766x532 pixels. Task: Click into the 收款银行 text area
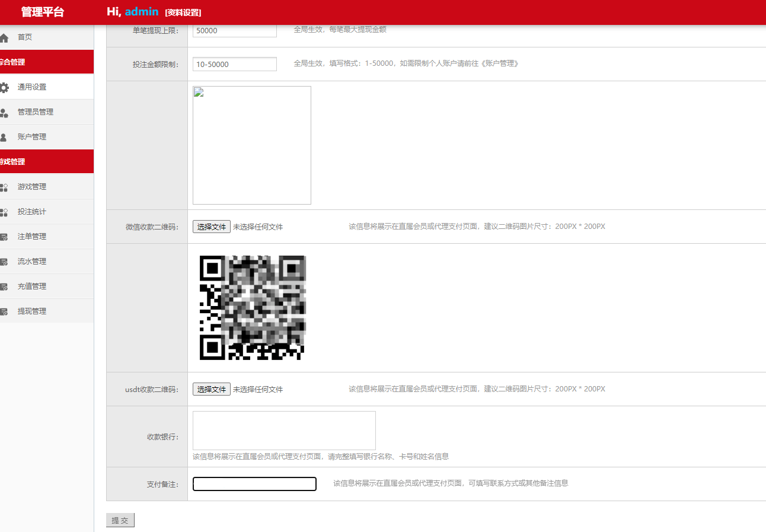[x=284, y=431]
